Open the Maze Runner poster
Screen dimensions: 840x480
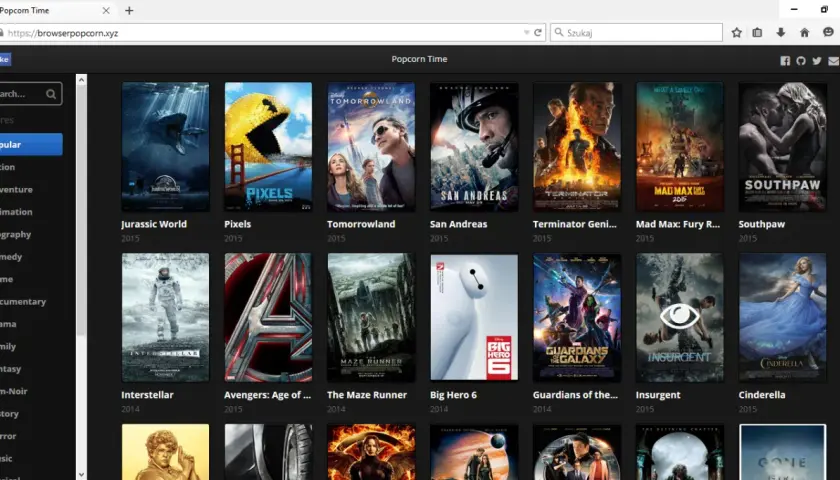371,318
